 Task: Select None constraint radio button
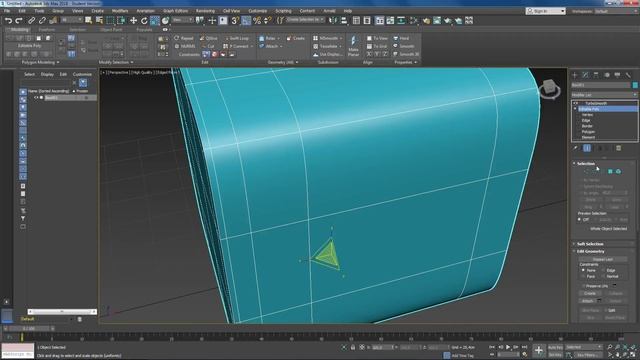[x=583, y=270]
